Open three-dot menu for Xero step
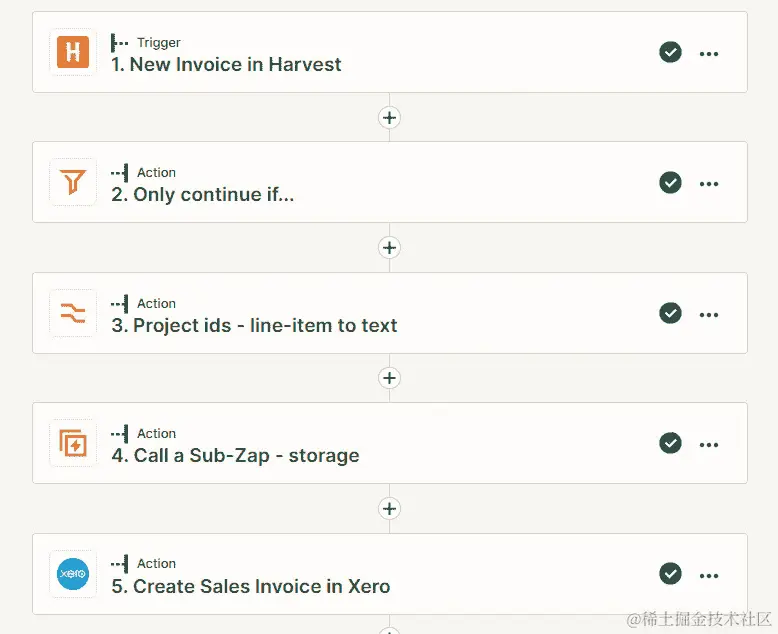The image size is (778, 634). click(x=709, y=575)
